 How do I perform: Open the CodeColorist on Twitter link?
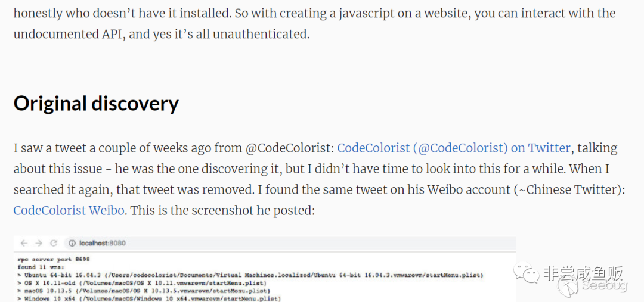453,148
